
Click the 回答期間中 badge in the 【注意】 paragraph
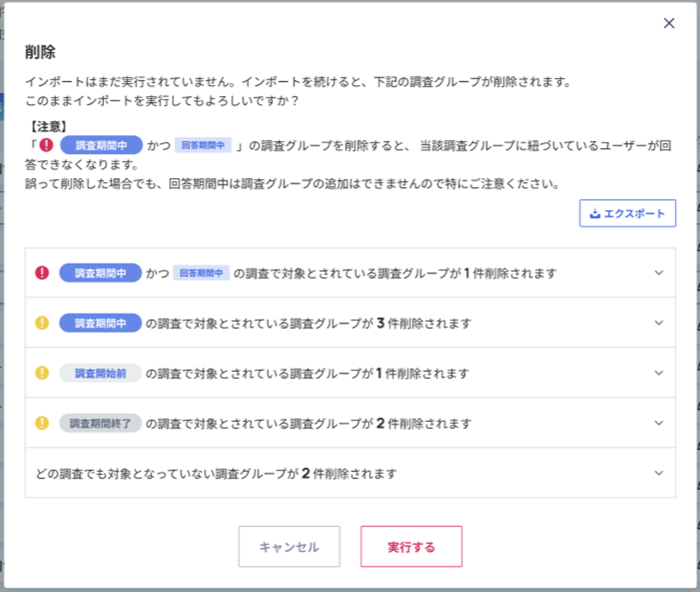[x=202, y=145]
